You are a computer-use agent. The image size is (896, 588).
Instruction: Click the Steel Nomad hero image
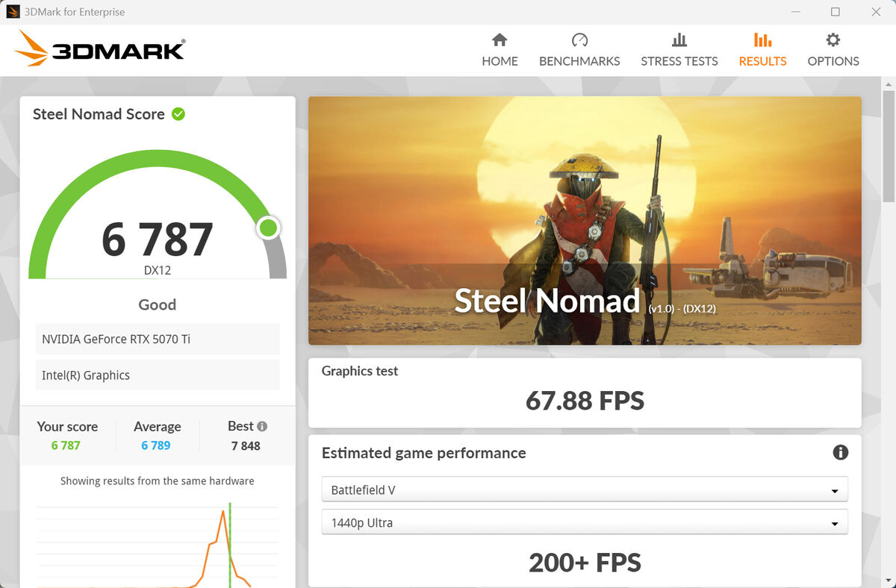tap(585, 220)
